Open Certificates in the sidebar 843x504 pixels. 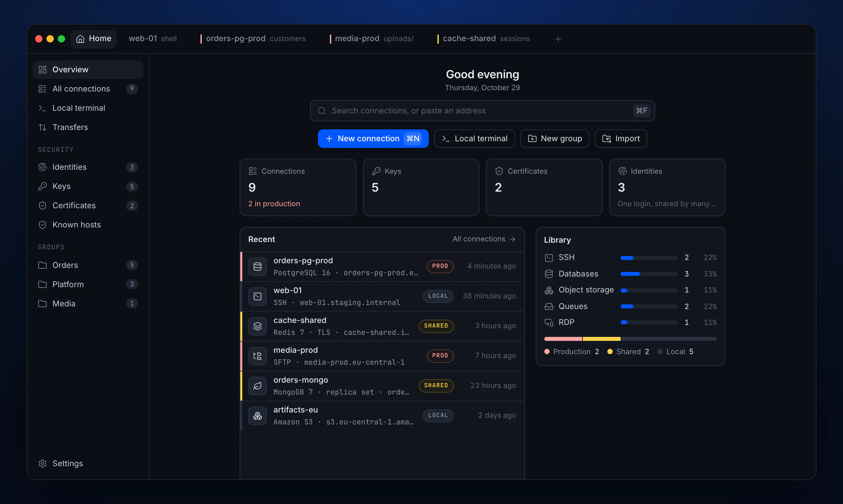(x=88, y=206)
